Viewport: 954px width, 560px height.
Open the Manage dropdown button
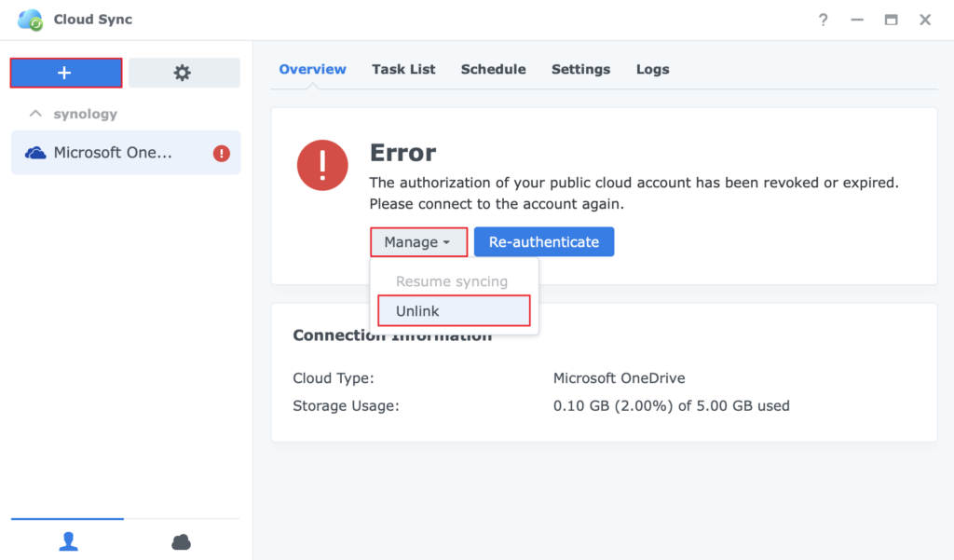pyautogui.click(x=417, y=242)
